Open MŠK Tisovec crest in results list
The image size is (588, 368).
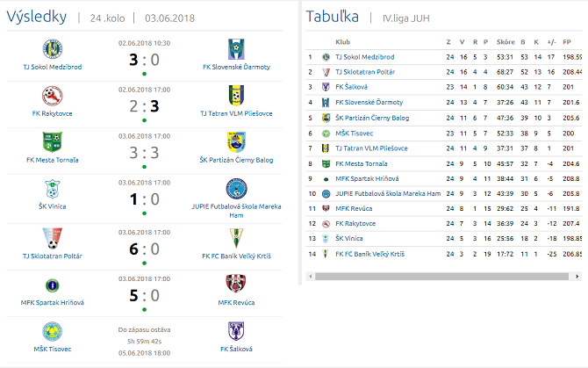(53, 331)
